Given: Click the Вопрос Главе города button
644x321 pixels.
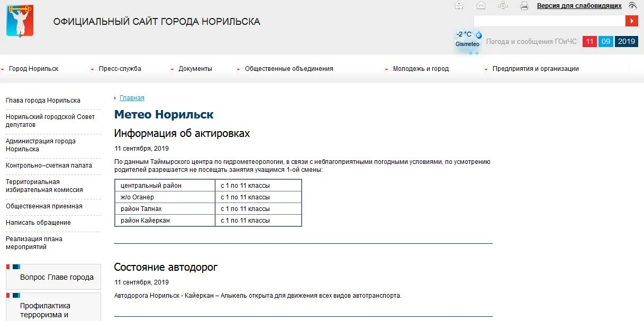Looking at the screenshot, I should pos(52,276).
